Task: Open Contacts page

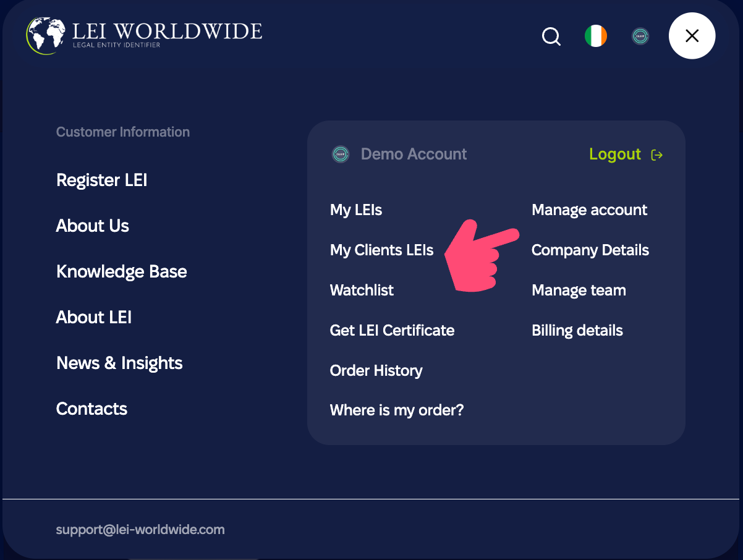Action: 91,409
